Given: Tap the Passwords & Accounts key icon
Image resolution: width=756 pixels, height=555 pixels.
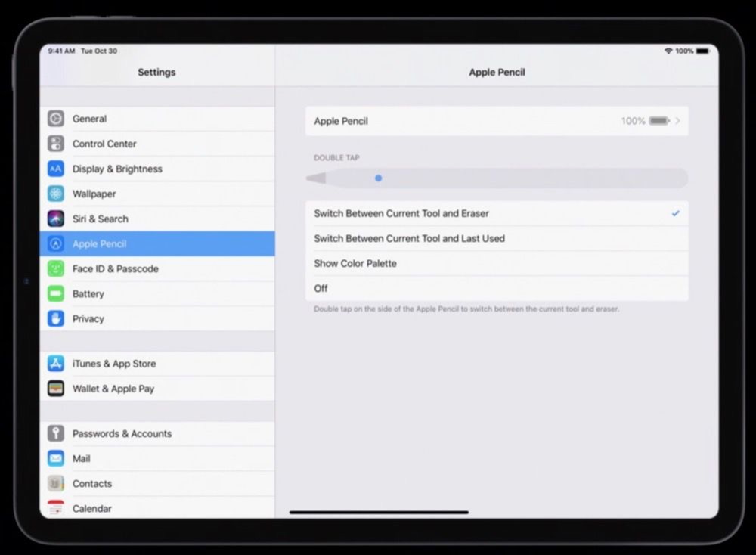Looking at the screenshot, I should (x=55, y=433).
